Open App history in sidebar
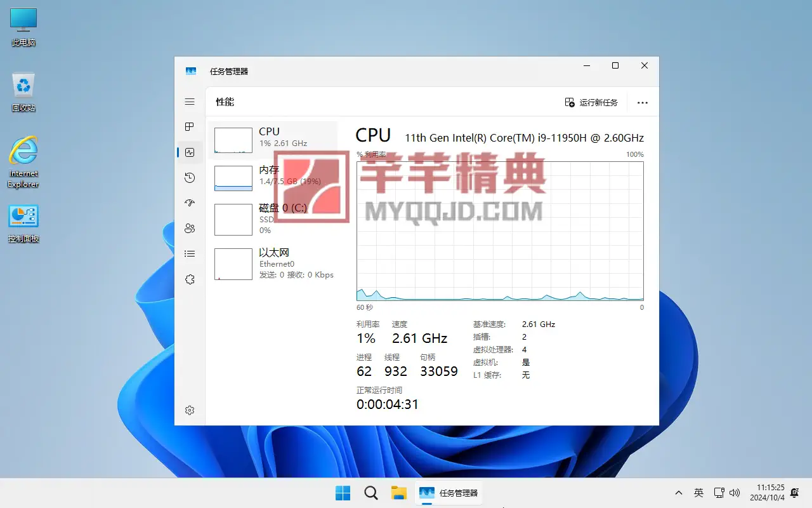This screenshot has width=812, height=508. click(x=190, y=178)
